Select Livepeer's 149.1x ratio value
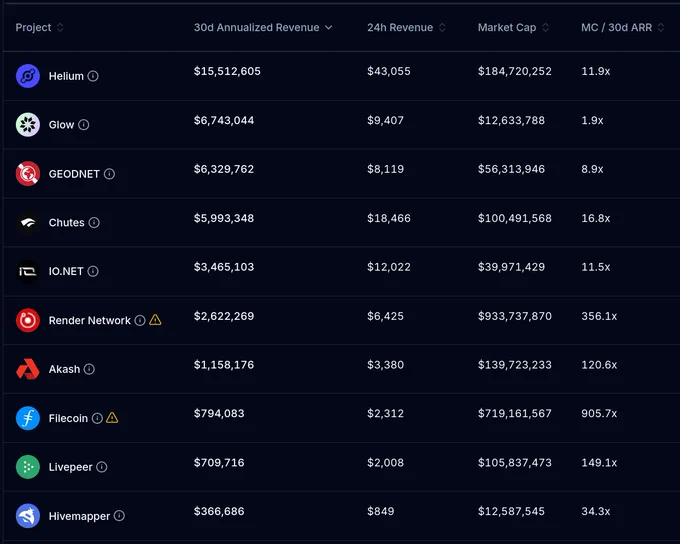This screenshot has width=680, height=544. click(x=599, y=462)
